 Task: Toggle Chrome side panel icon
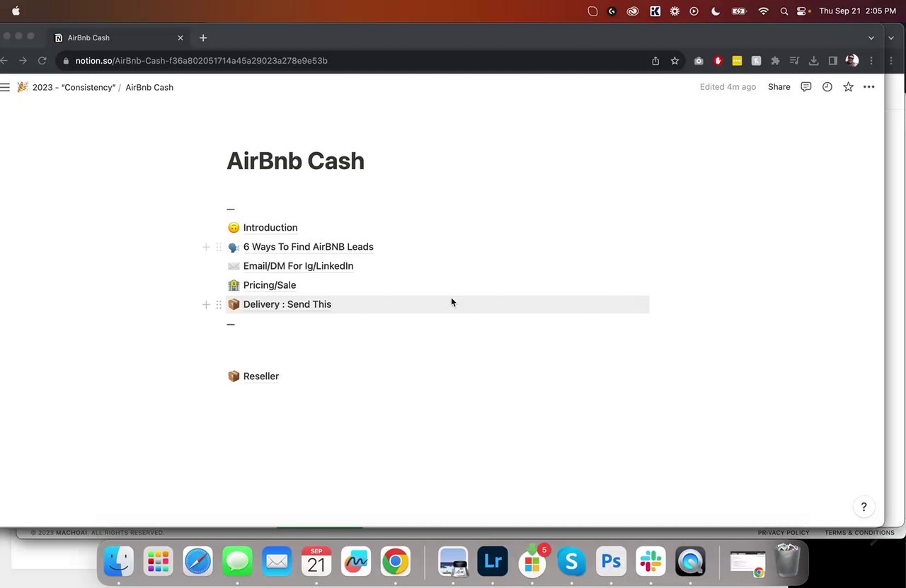832,61
